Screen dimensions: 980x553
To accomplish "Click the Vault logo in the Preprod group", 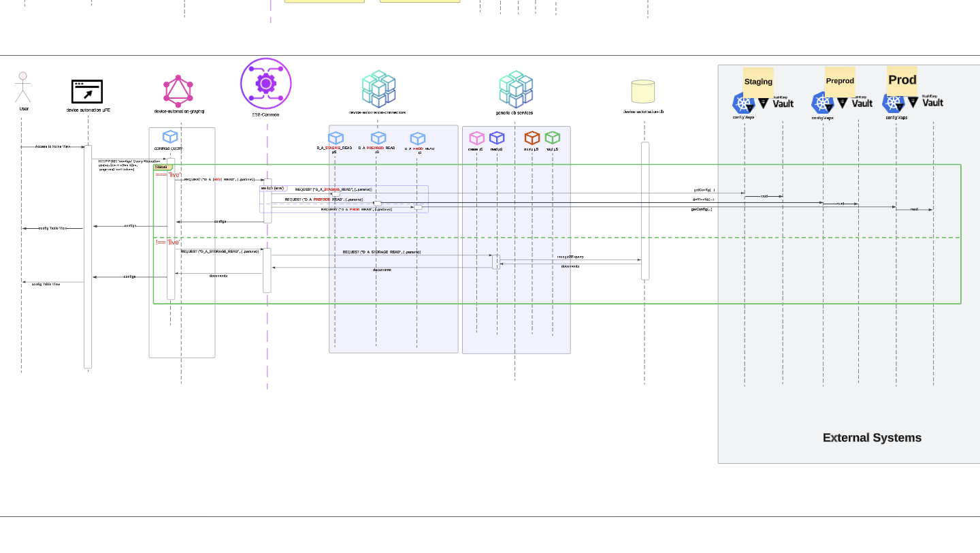I will coord(855,102).
